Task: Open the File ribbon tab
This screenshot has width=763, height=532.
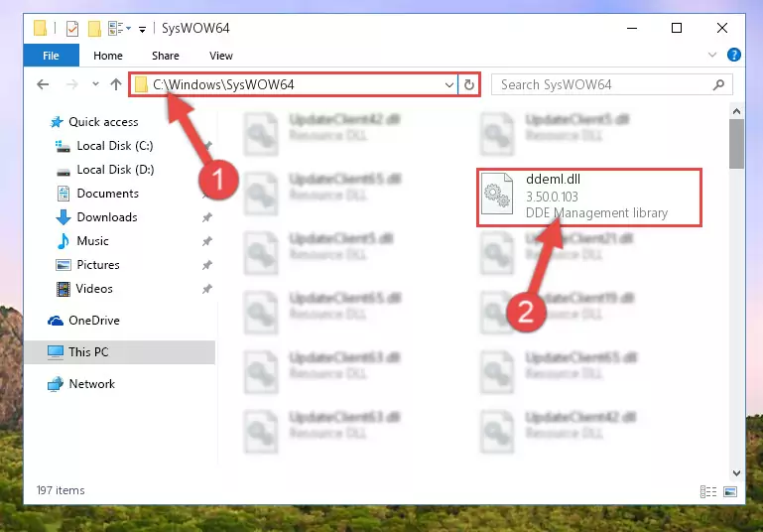Action: click(51, 56)
